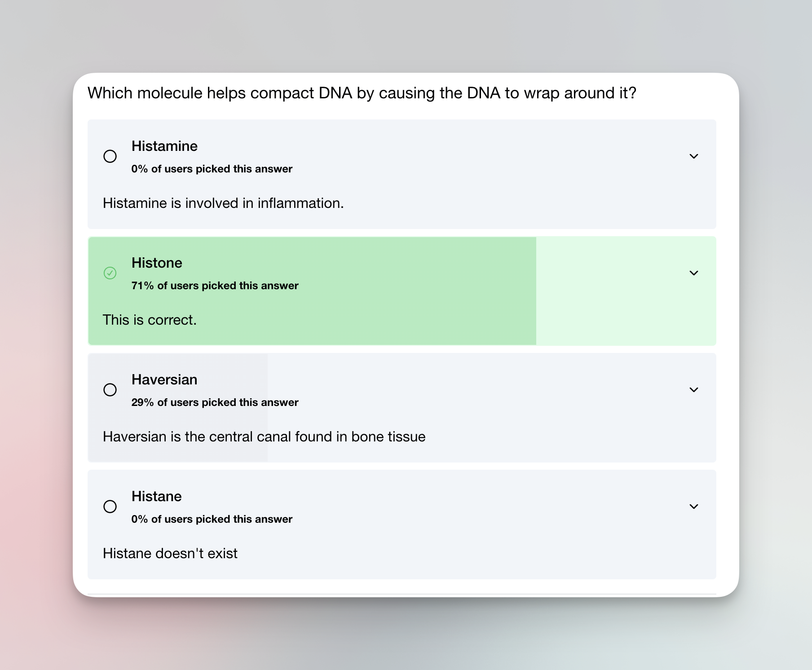Click the Haversian answer label
This screenshot has width=812, height=670.
pyautogui.click(x=164, y=379)
